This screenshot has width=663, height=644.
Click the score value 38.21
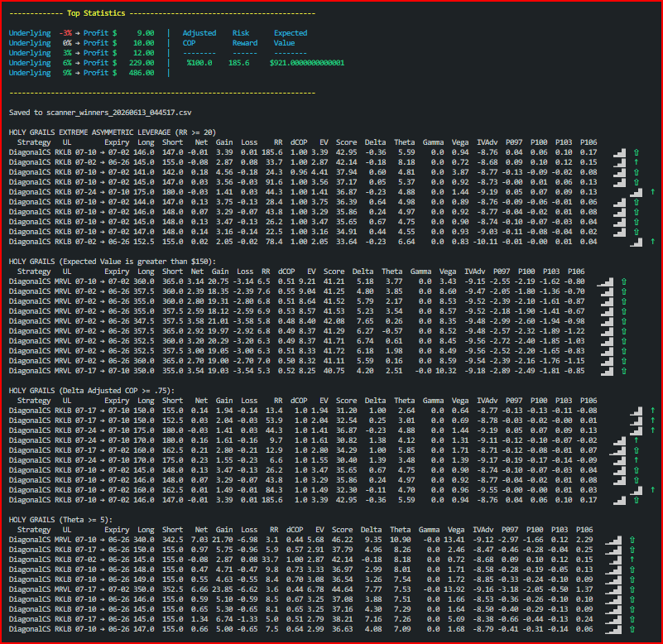[342, 619]
